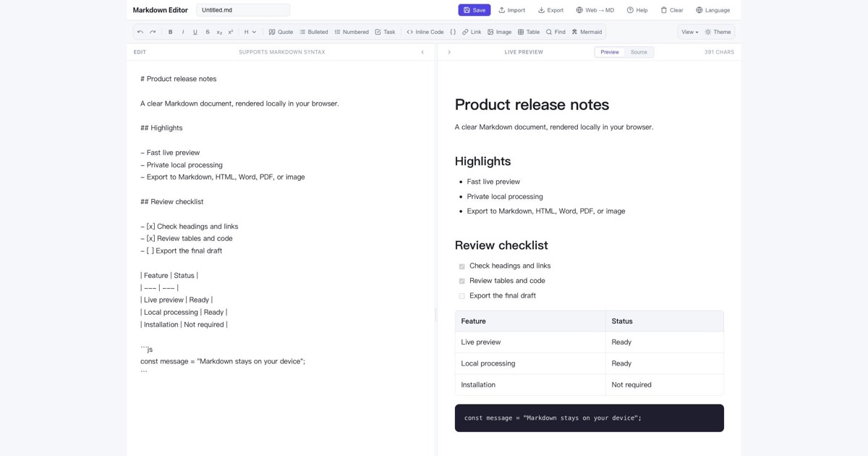Insert a code block with braces icon
The width and height of the screenshot is (868, 456).
pos(453,32)
